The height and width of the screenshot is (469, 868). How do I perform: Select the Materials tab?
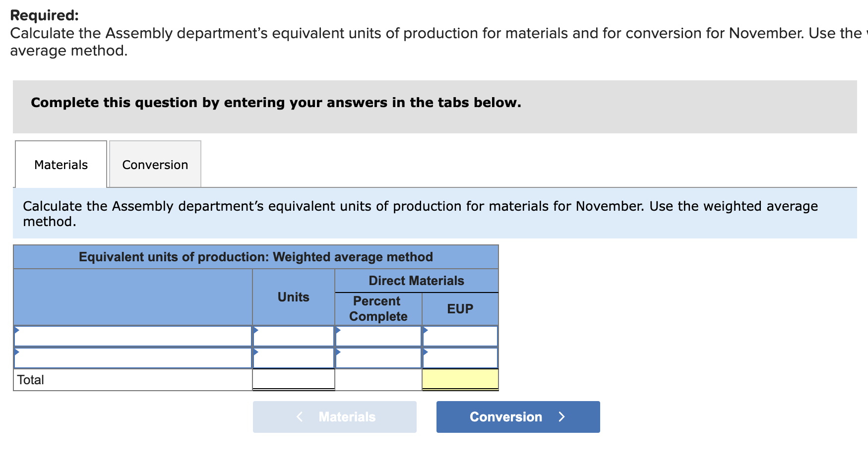click(60, 164)
